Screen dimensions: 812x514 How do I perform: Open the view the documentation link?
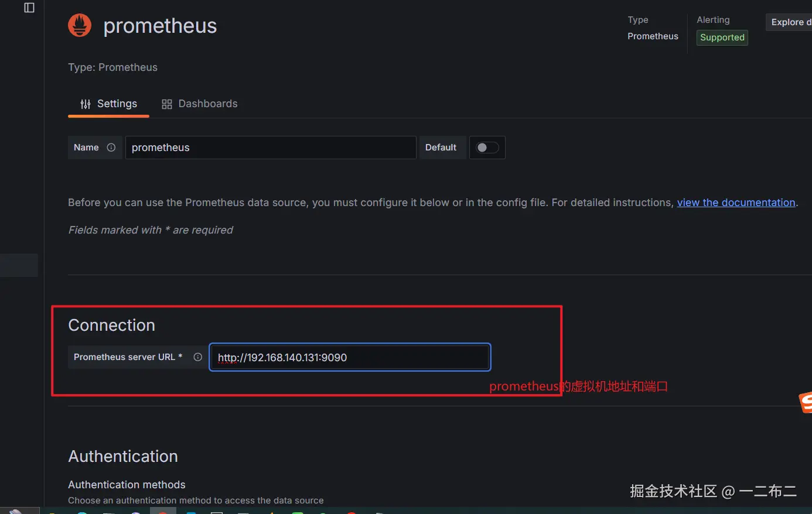(x=736, y=203)
